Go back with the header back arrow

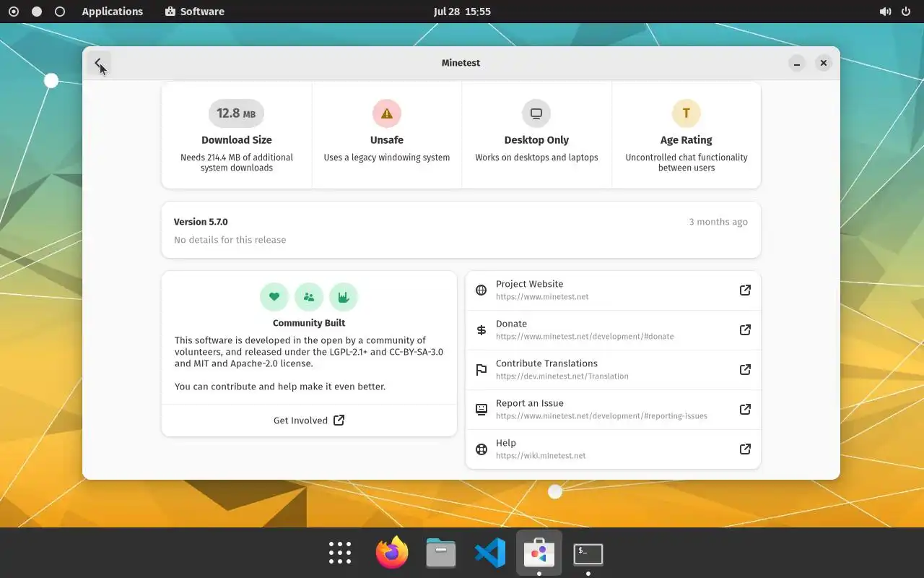pyautogui.click(x=99, y=63)
